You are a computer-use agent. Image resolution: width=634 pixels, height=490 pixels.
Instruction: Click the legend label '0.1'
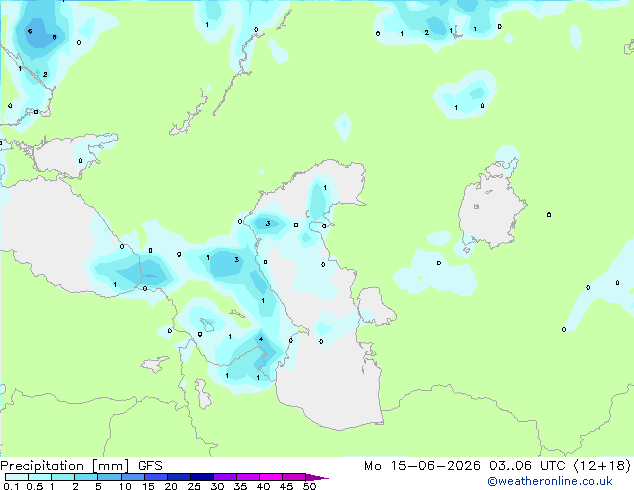[x=11, y=486]
